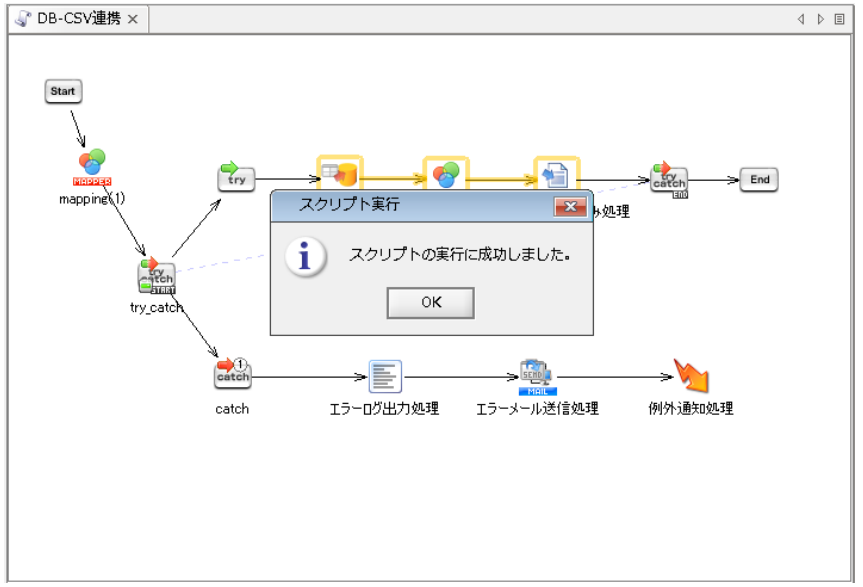Select the End node icon
The width and height of the screenshot is (863, 587).
(759, 180)
